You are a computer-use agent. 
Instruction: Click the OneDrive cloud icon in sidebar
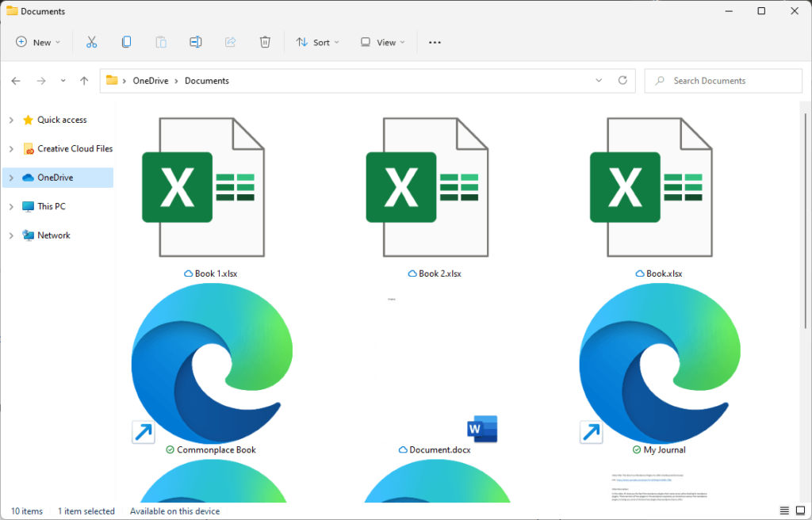click(28, 178)
